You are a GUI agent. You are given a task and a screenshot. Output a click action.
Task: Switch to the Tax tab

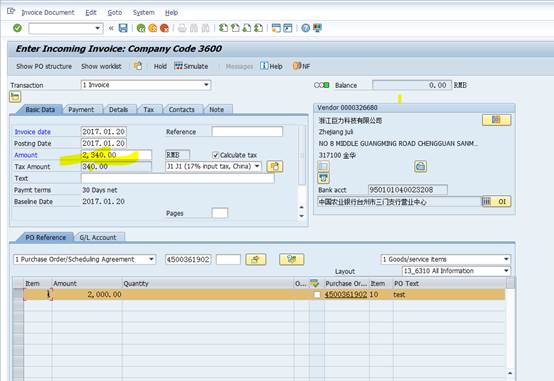click(149, 110)
